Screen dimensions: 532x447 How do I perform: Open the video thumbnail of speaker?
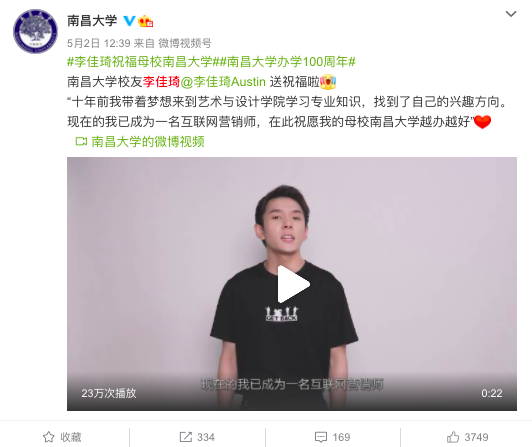292,284
